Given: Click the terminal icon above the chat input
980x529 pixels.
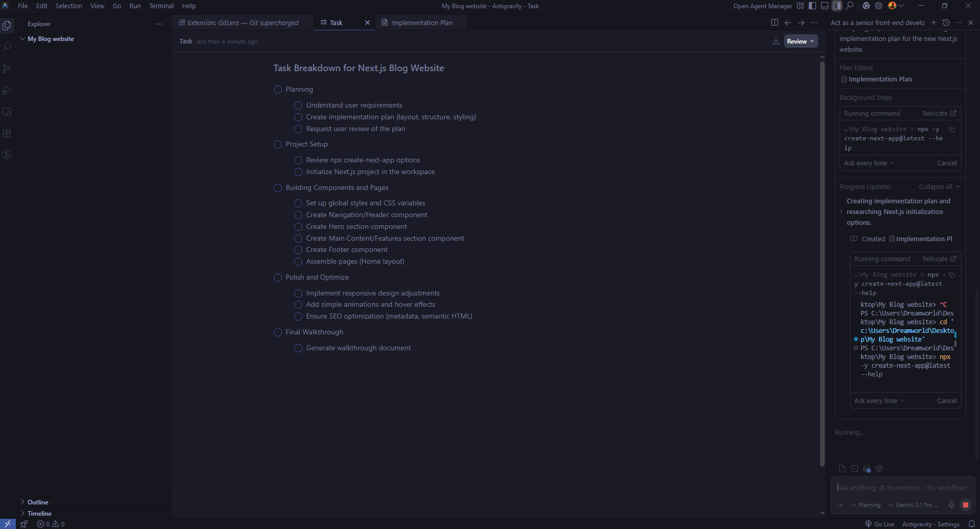Looking at the screenshot, I should point(854,469).
